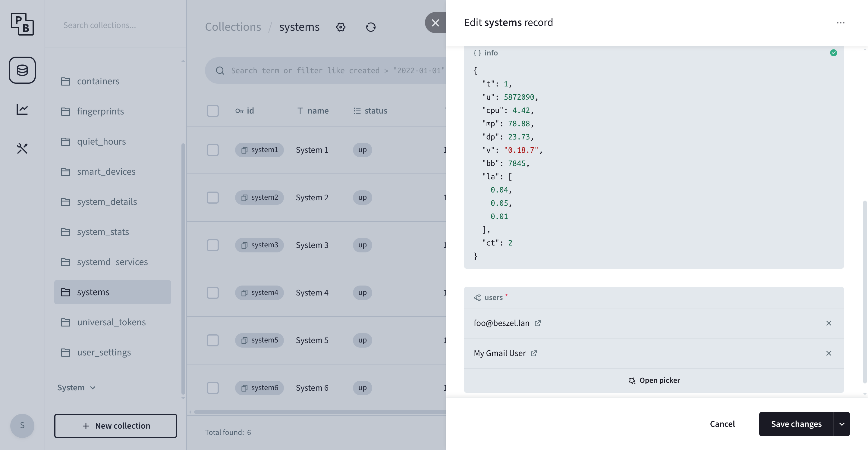Click the Save changes button
This screenshot has width=868, height=450.
(796, 424)
